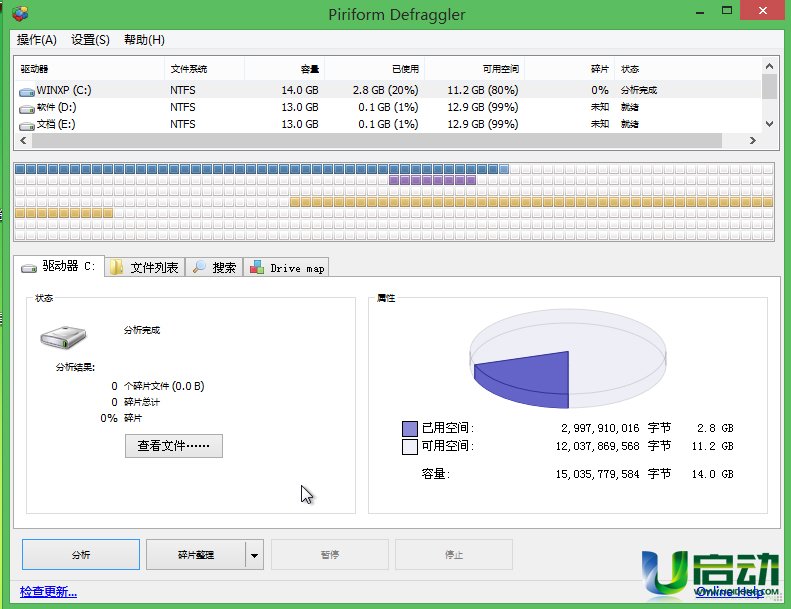791x609 pixels.
Task: Open the 检查更新... link
Action: [x=48, y=591]
